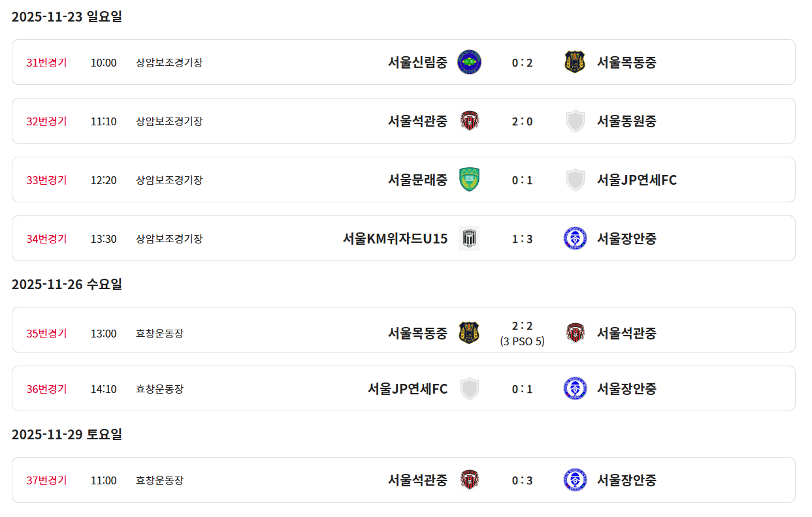Viewport: 812px width, 517px height.
Task: Click the green 서울문래중 team emblem
Action: (x=469, y=180)
